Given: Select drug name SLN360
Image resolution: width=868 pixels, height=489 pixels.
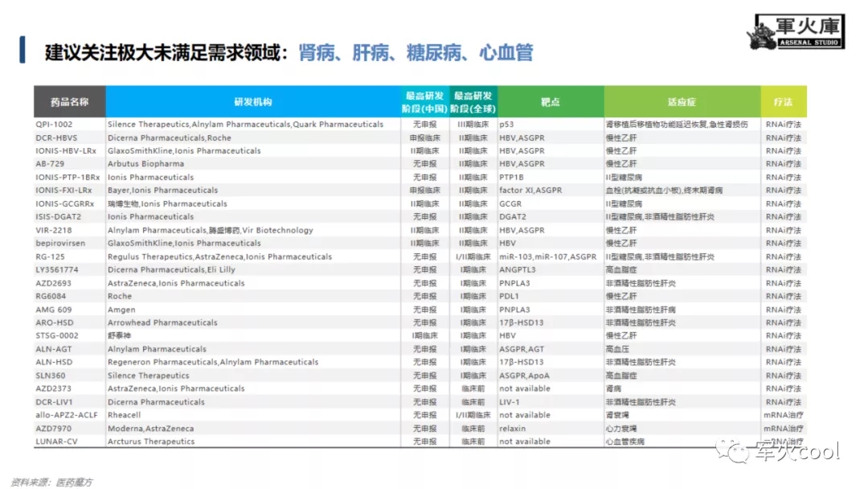Looking at the screenshot, I should [51, 376].
